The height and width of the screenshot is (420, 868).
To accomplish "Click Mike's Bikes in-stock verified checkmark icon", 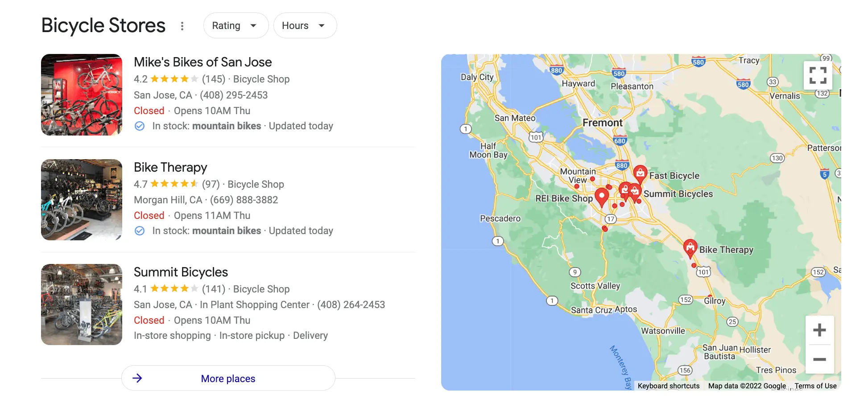I will coord(140,126).
